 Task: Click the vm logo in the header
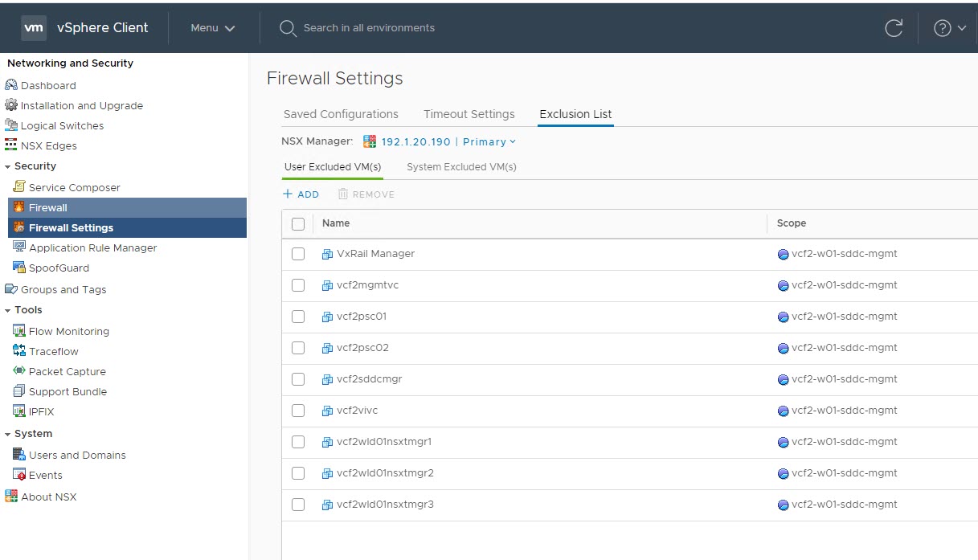pos(34,27)
